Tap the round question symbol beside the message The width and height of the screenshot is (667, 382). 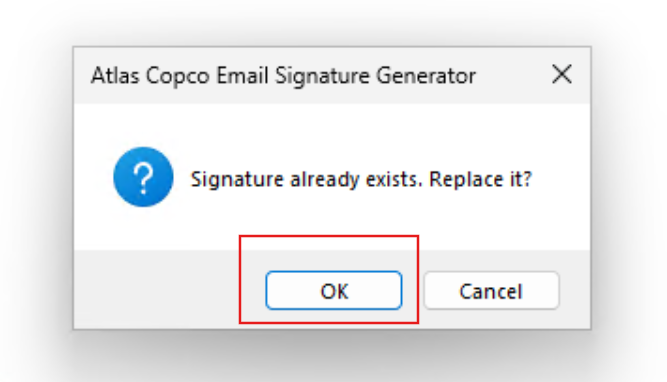coord(143,177)
